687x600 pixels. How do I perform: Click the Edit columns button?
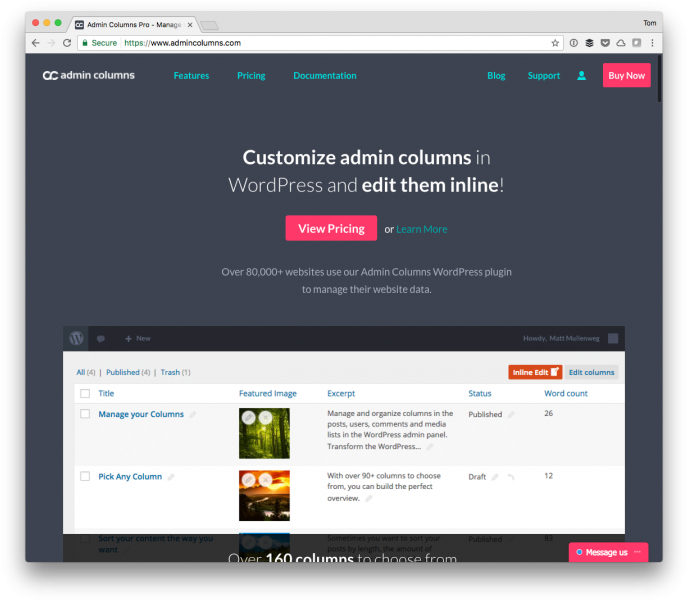(x=591, y=372)
